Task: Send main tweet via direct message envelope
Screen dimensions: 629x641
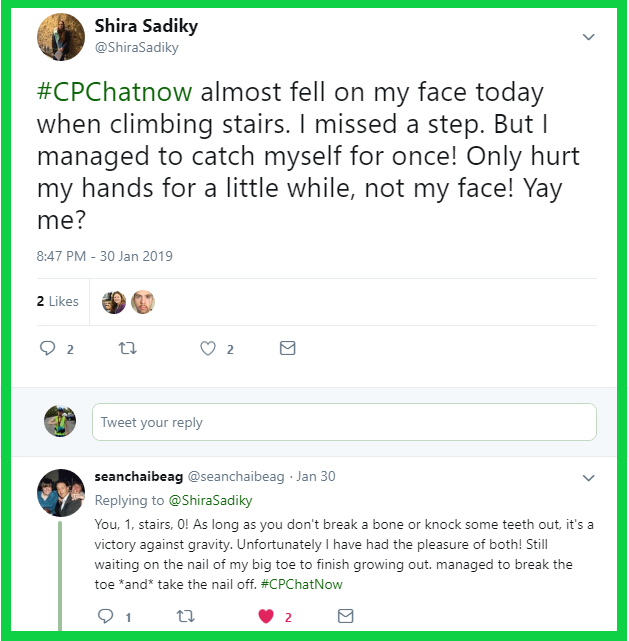Action: point(287,348)
